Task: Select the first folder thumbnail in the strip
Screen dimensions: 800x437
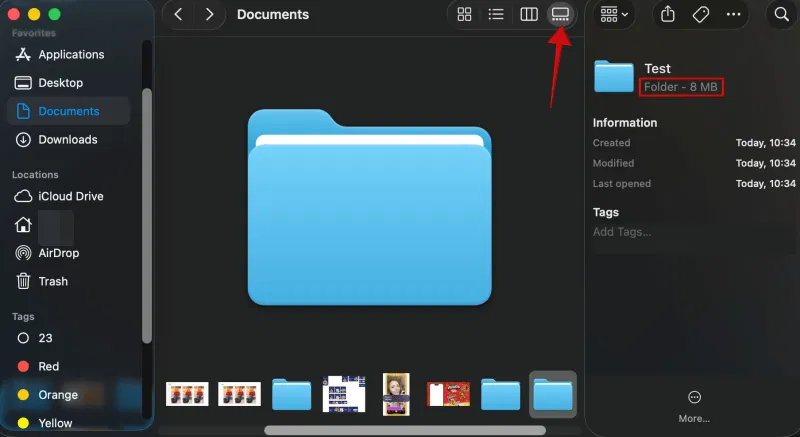Action: (x=291, y=394)
